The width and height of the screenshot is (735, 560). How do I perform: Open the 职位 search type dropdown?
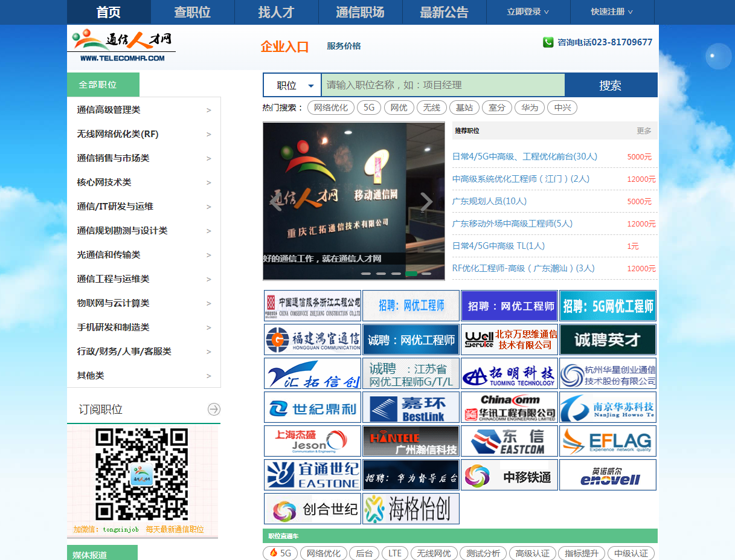click(292, 85)
